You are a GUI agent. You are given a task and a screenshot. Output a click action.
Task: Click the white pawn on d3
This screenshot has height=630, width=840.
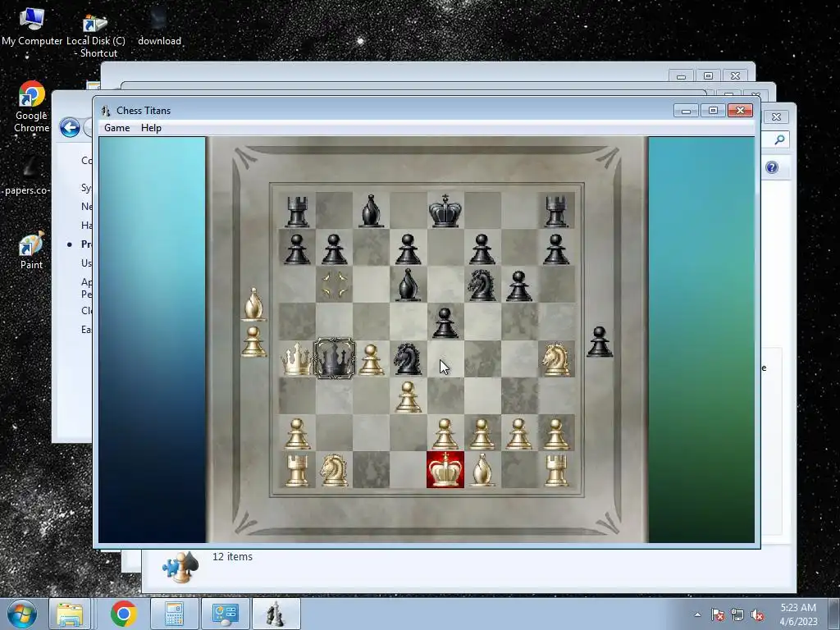coord(409,396)
